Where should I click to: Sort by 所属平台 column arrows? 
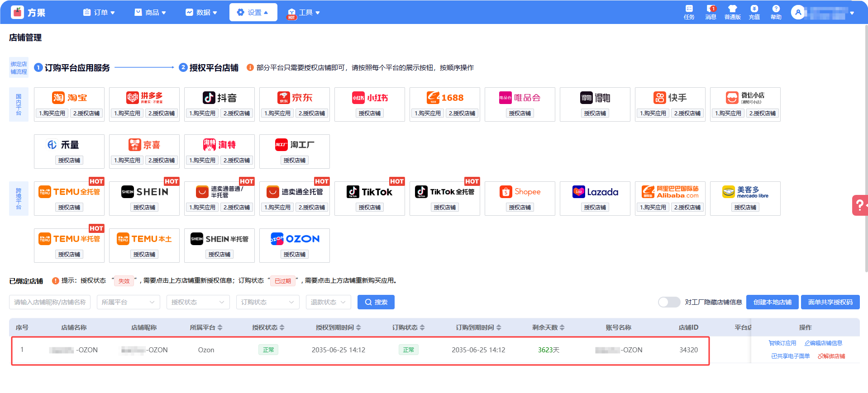pyautogui.click(x=220, y=327)
